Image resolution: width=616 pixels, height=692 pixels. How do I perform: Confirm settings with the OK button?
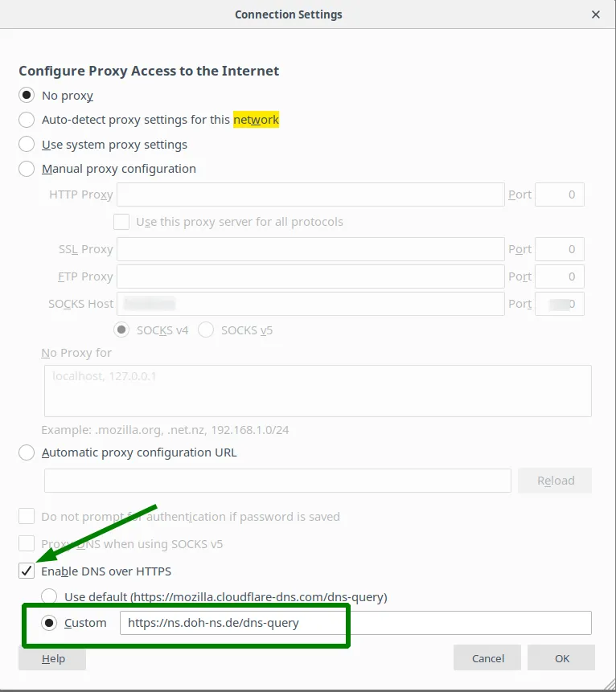(x=561, y=658)
